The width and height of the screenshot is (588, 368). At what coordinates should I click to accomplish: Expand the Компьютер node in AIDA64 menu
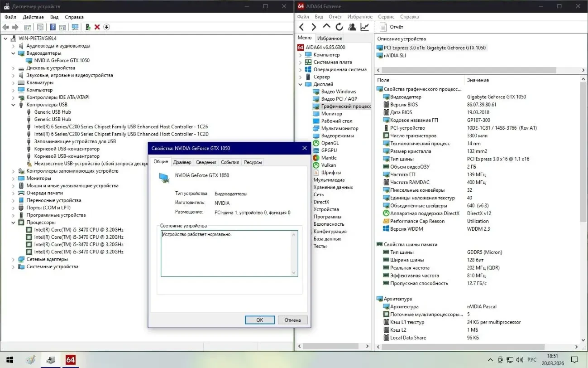[x=300, y=55]
